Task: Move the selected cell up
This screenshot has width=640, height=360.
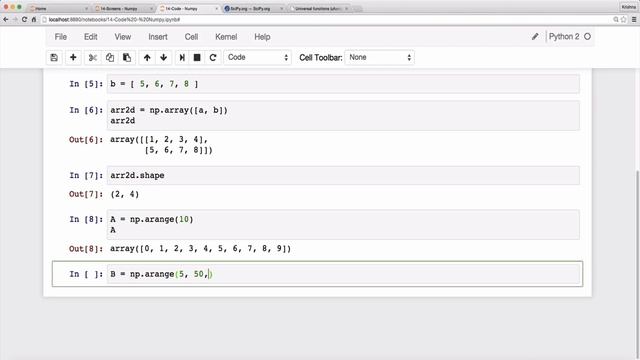Action: pos(147,58)
